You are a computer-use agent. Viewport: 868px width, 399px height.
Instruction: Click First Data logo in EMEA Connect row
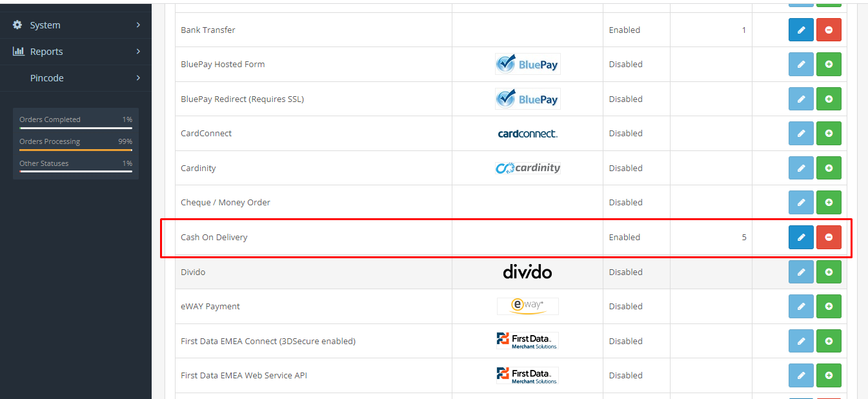(x=527, y=341)
